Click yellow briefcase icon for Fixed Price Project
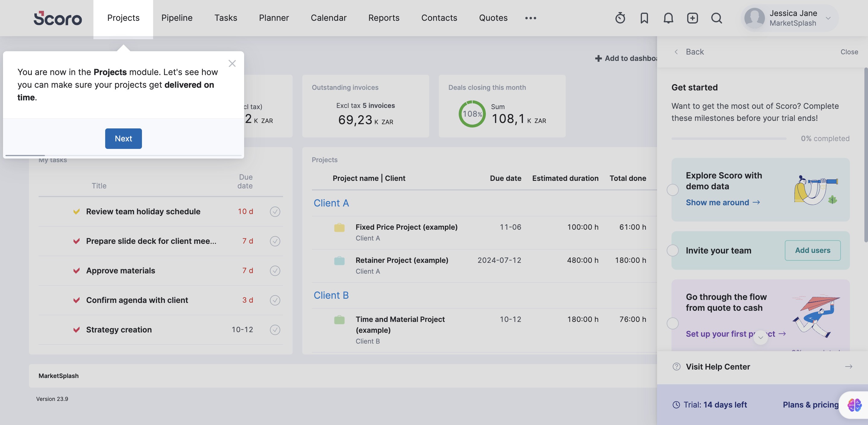The height and width of the screenshot is (425, 868). pyautogui.click(x=339, y=228)
